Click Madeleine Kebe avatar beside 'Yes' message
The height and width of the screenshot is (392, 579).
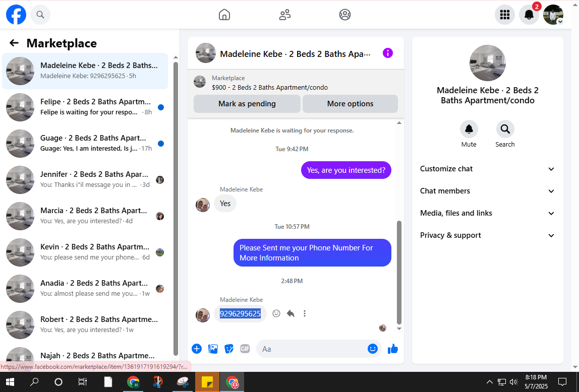203,205
